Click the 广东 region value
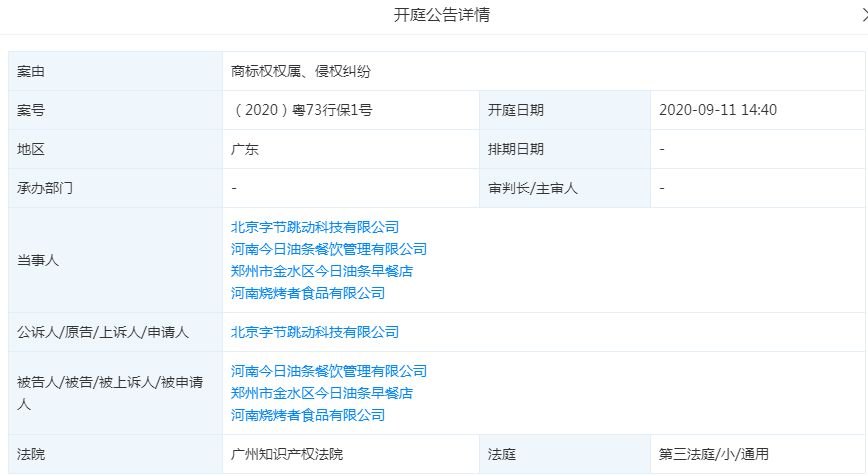Viewport: 868px width, 476px height. pyautogui.click(x=245, y=149)
